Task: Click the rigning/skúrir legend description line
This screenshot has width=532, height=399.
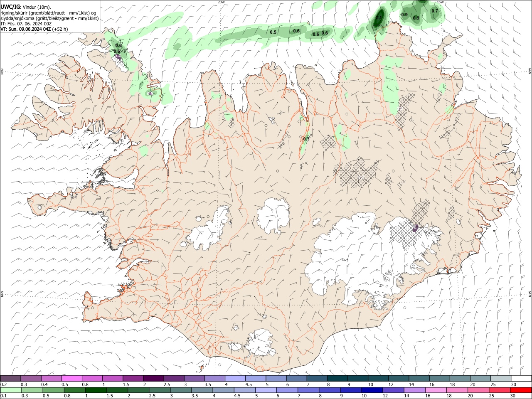Action: 48,13
